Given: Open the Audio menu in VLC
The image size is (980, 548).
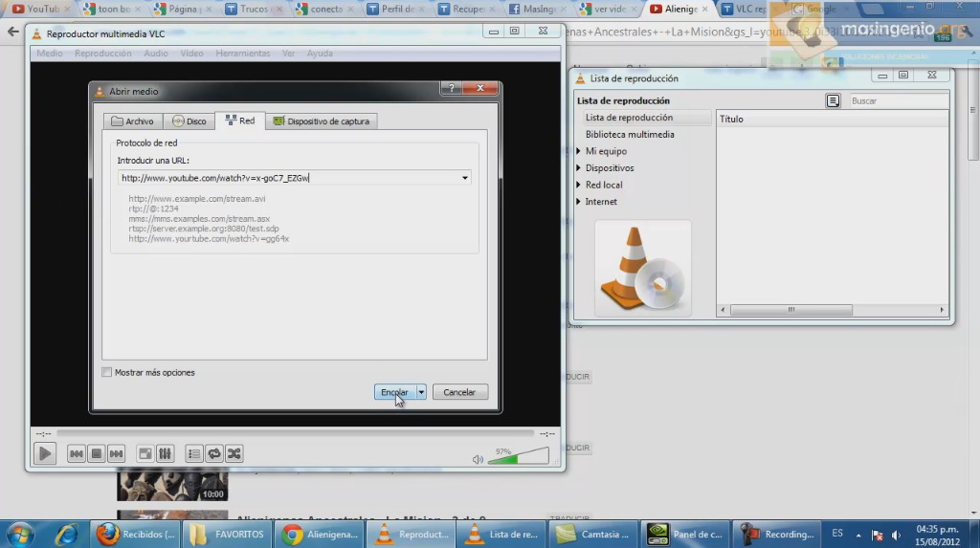Looking at the screenshot, I should pos(156,54).
